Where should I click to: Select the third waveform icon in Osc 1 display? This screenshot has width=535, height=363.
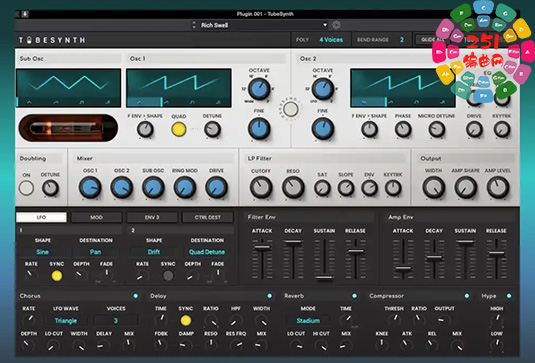192,102
